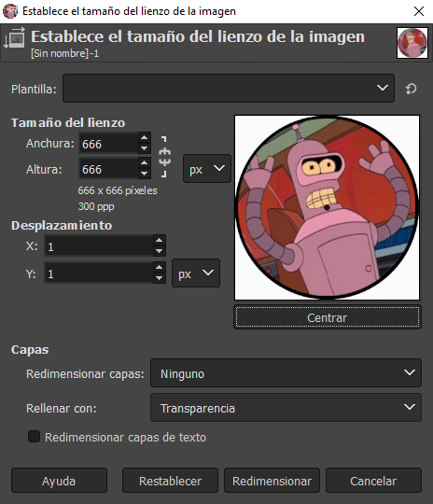
Task: Click the '300 ppp' resolution text
Action: pyautogui.click(x=96, y=206)
